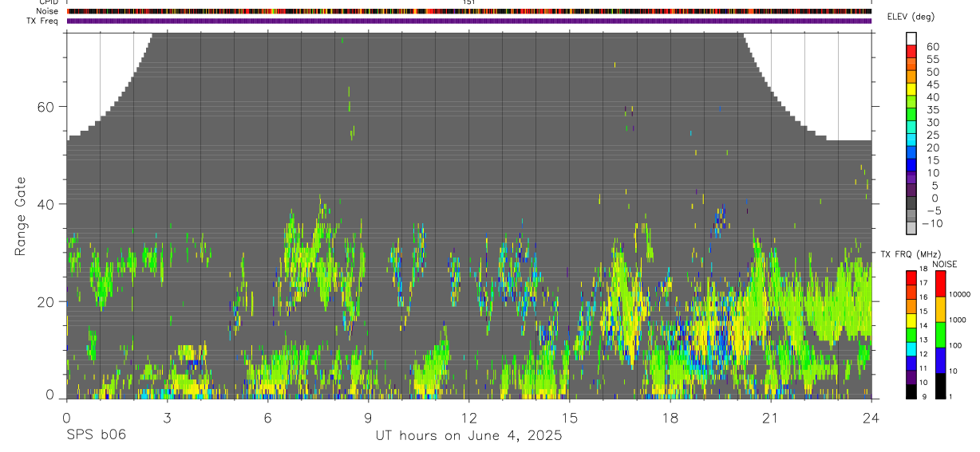This screenshot has height=452, width=980.
Task: Click the Range Gate axis title
Action: [21, 216]
